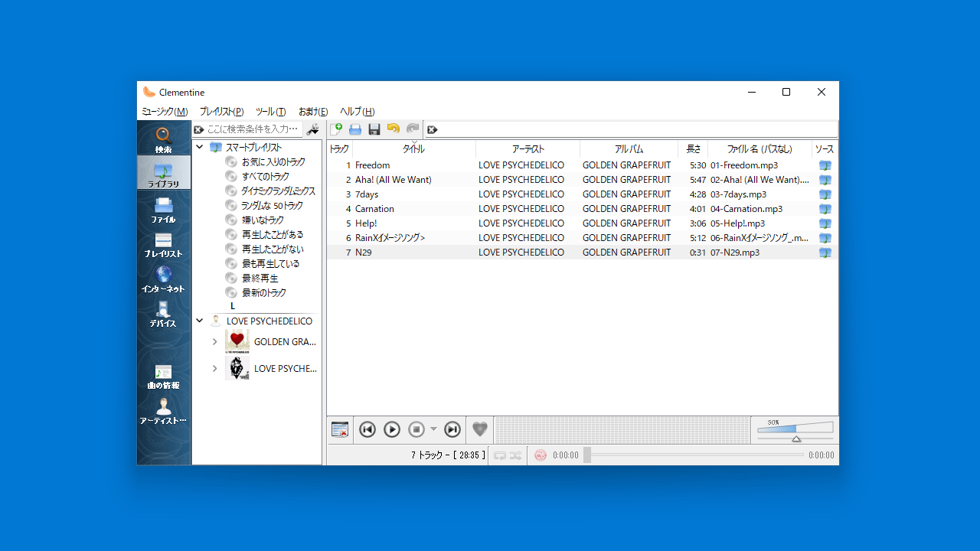Image resolution: width=980 pixels, height=551 pixels.
Task: Click the stop button
Action: 416,430
